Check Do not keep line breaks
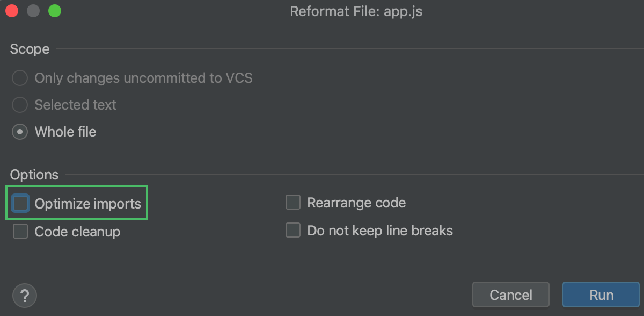Viewport: 644px width, 316px height. [292, 230]
